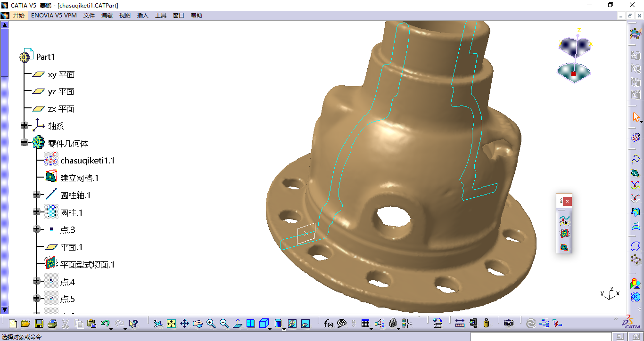The height and width of the screenshot is (341, 644).
Task: Click the Fit All In view icon
Action: click(171, 324)
